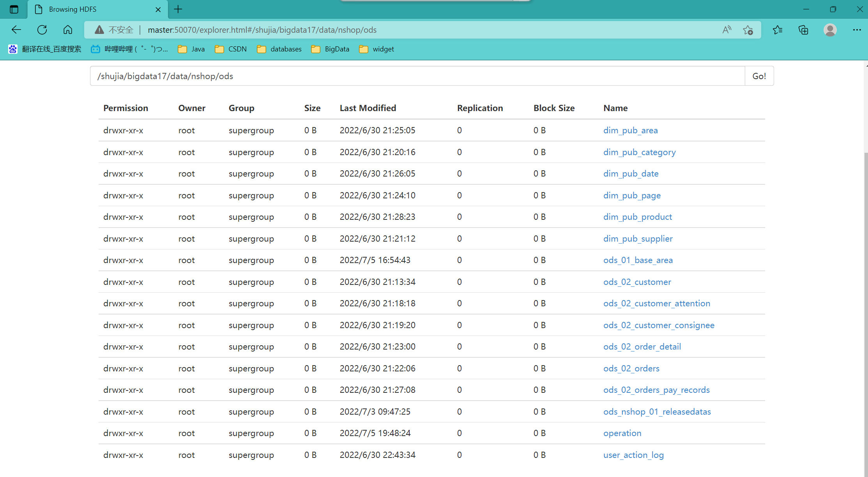
Task: Open the dim_pub_category directory
Action: click(640, 152)
